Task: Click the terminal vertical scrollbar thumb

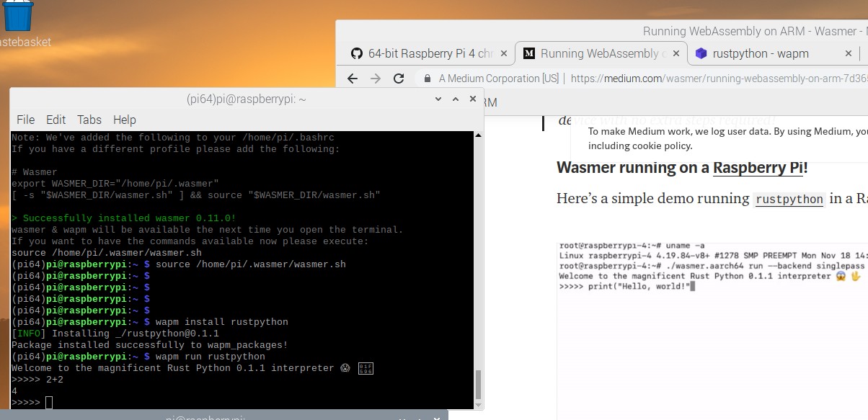Action: [478, 384]
